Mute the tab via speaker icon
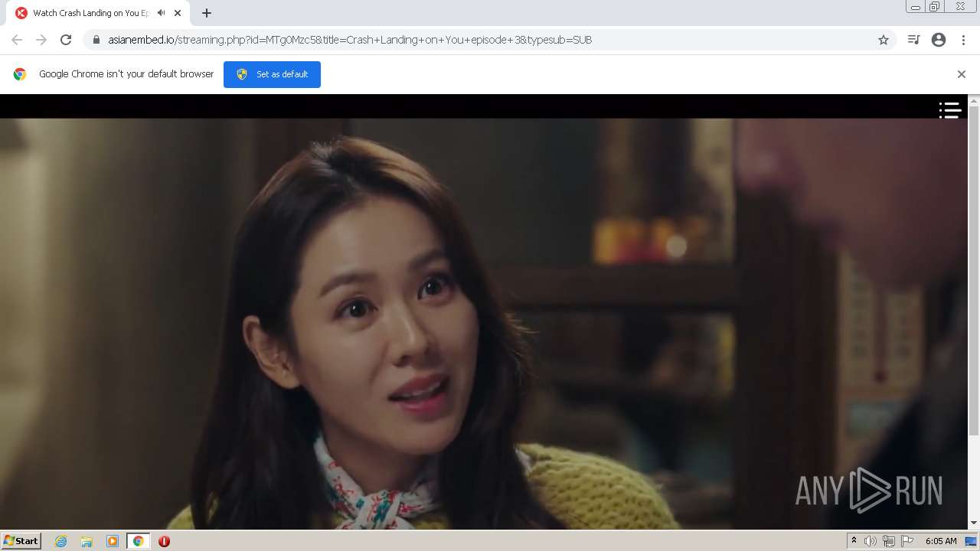Viewport: 980px width, 551px height. (161, 13)
